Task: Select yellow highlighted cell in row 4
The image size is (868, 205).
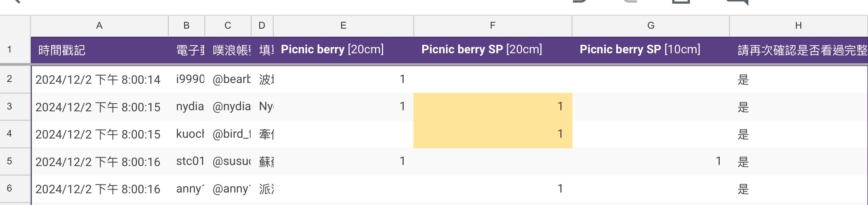Action: pos(493,134)
